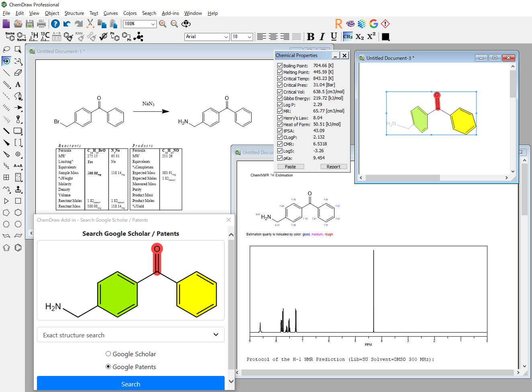Disable the tPSA checkbox in Chemical Properties
The width and height of the screenshot is (532, 392).
[280, 131]
